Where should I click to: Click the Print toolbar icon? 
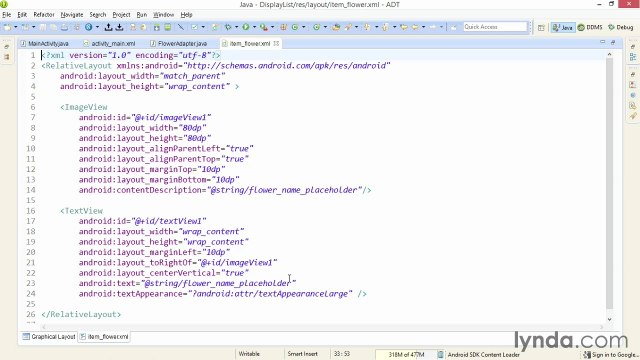(x=64, y=27)
